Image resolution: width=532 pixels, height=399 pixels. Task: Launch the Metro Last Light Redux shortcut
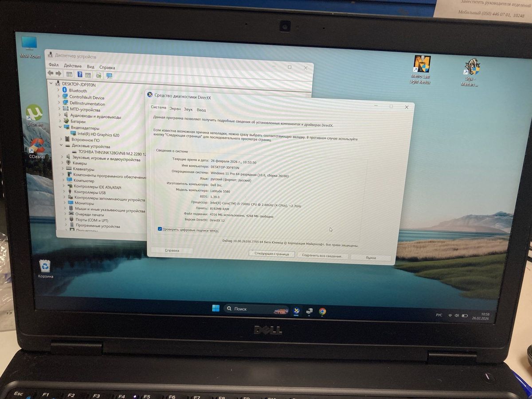pyautogui.click(x=422, y=65)
